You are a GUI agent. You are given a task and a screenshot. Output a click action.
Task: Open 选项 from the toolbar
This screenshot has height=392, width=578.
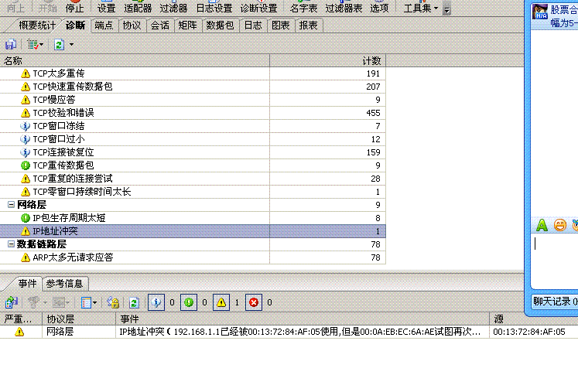[379, 8]
